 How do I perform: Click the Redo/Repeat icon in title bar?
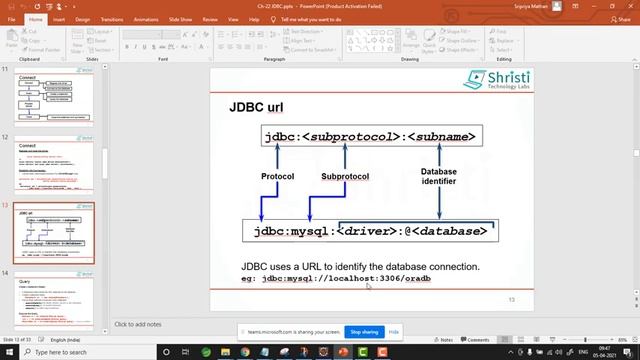click(38, 7)
